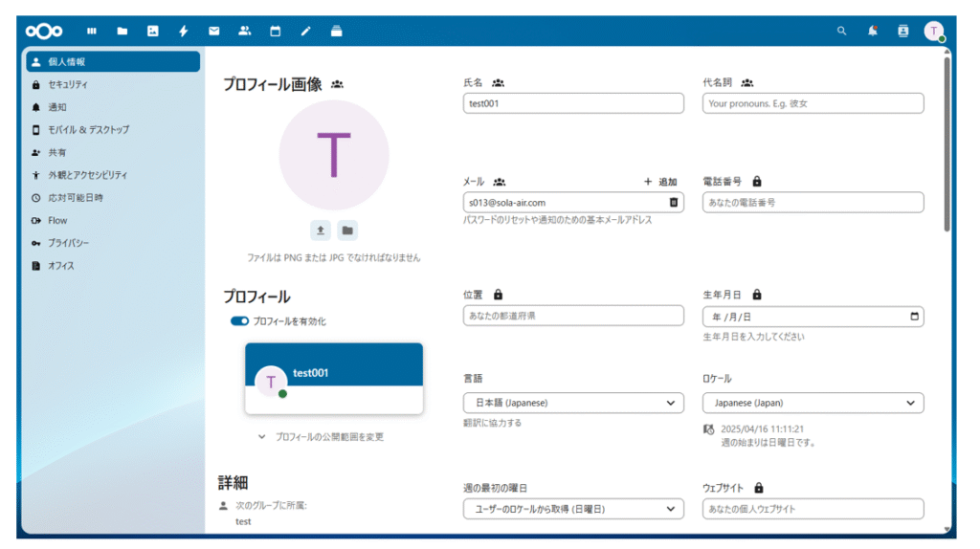980x549 pixels.
Task: Open the ロケール locale dropdown
Action: coord(813,403)
